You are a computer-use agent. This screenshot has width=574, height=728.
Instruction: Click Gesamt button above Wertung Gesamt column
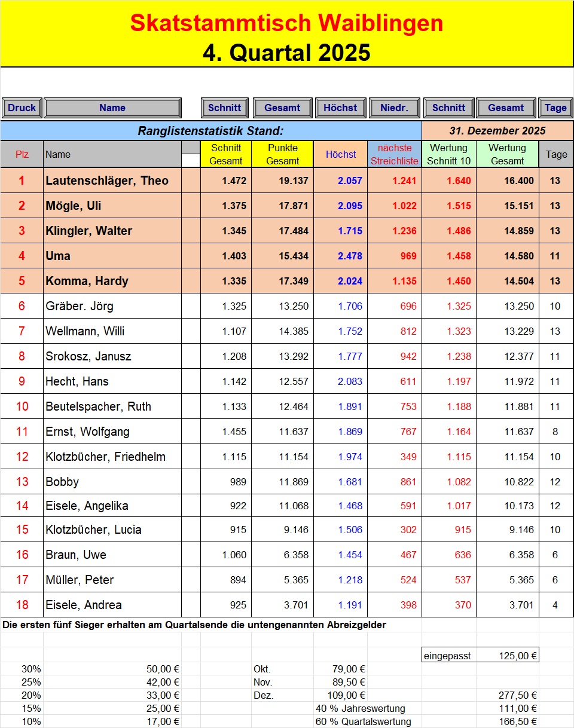506,108
